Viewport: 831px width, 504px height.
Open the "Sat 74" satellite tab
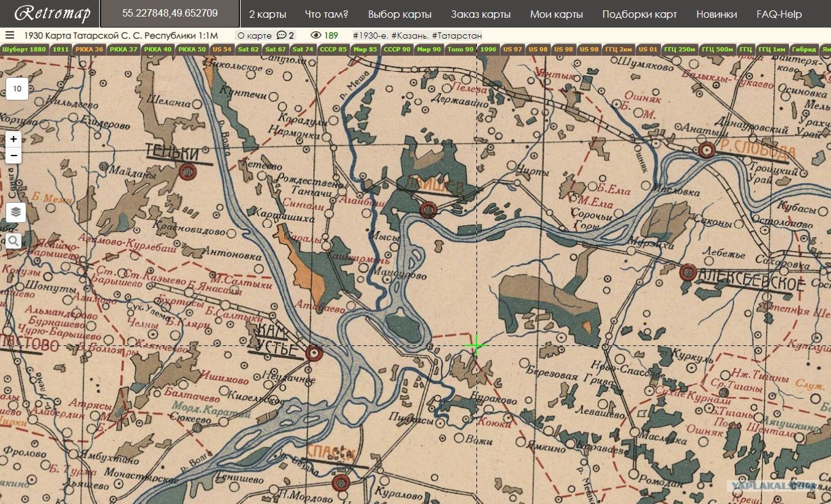303,49
